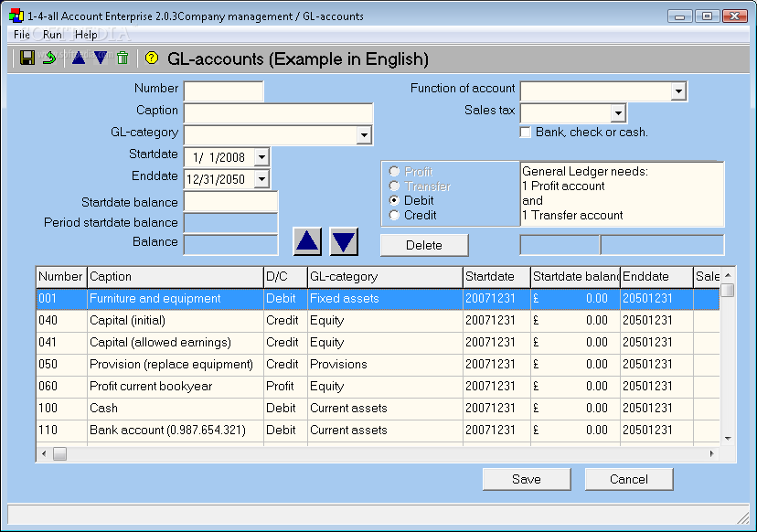Viewport: 757px width, 532px height.
Task: Select the Debit radio button
Action: 394,201
